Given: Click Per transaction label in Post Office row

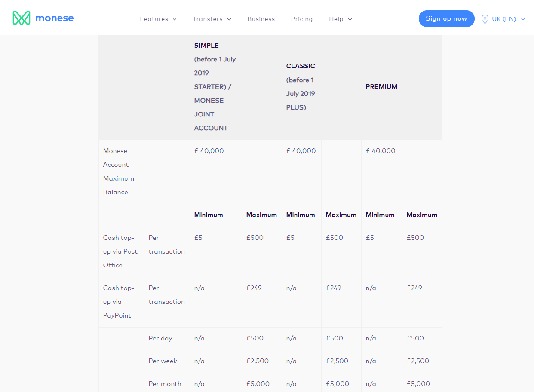Looking at the screenshot, I should [167, 245].
